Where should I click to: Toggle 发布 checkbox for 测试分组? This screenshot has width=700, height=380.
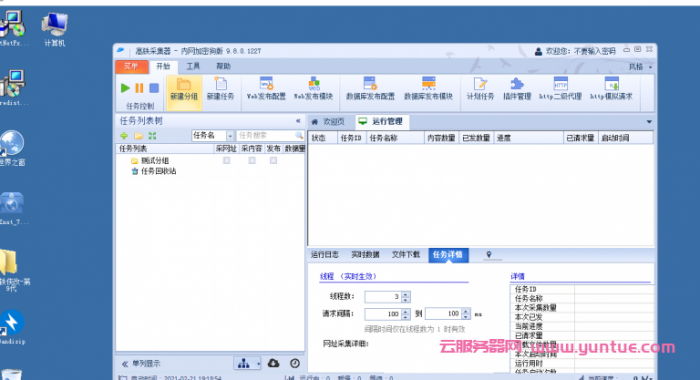pos(273,160)
